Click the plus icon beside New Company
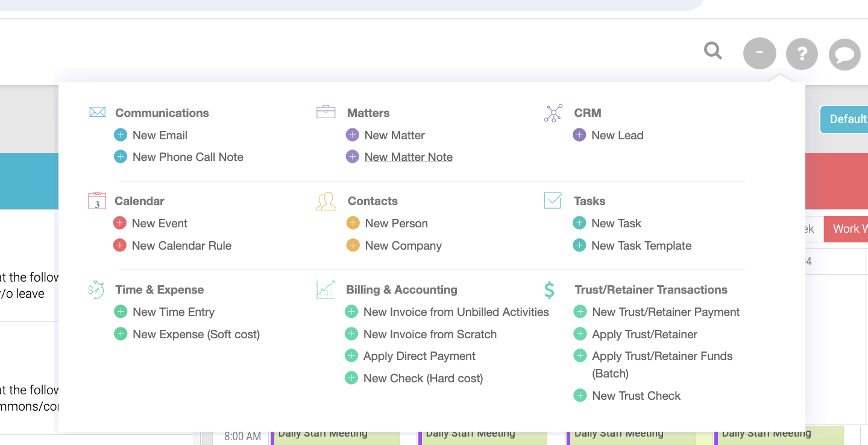 coord(353,245)
